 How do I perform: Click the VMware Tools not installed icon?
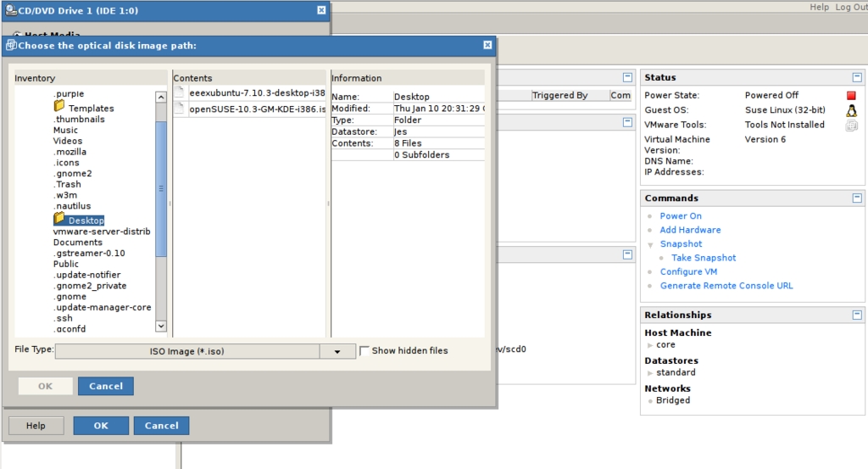point(851,126)
